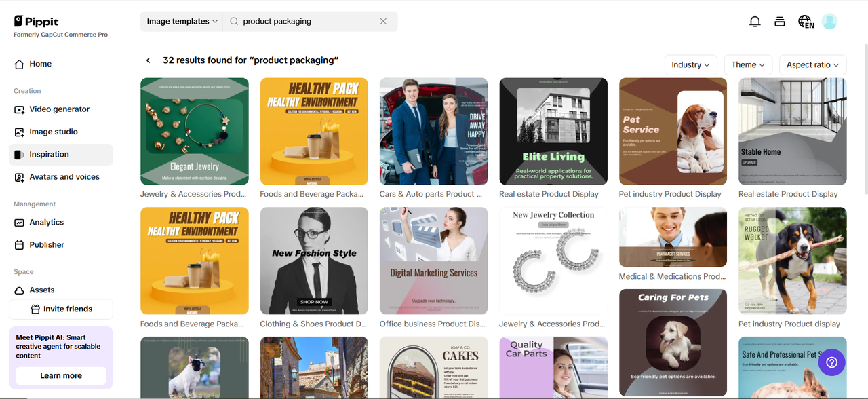Open the help question mark button

(x=832, y=363)
